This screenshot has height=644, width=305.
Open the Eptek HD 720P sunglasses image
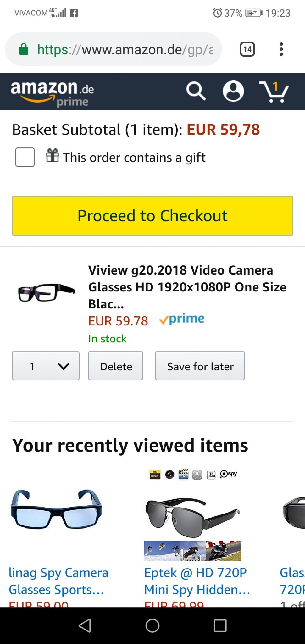[x=192, y=516]
